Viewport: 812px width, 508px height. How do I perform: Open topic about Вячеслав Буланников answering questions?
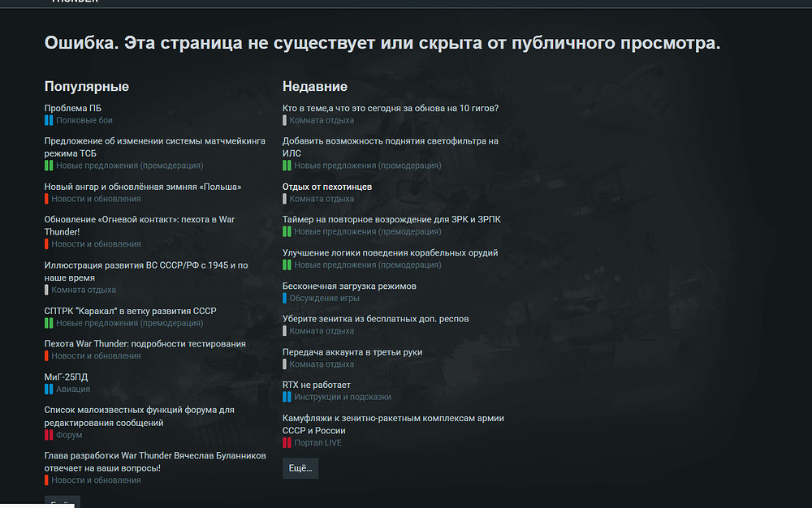click(x=154, y=462)
